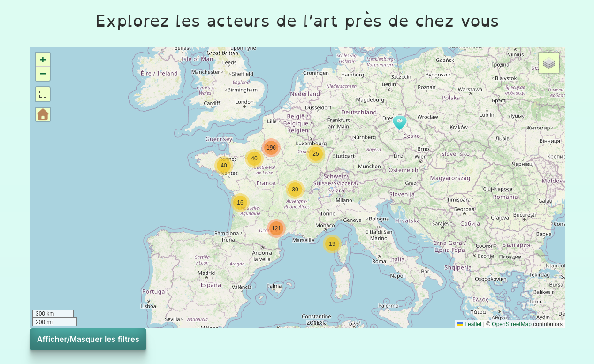Open the map layers control
Image resolution: width=594 pixels, height=364 pixels.
tap(549, 63)
